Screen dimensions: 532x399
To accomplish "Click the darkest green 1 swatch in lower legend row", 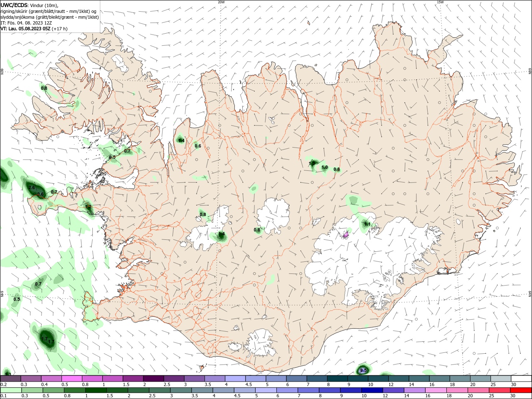I will click(x=96, y=390).
